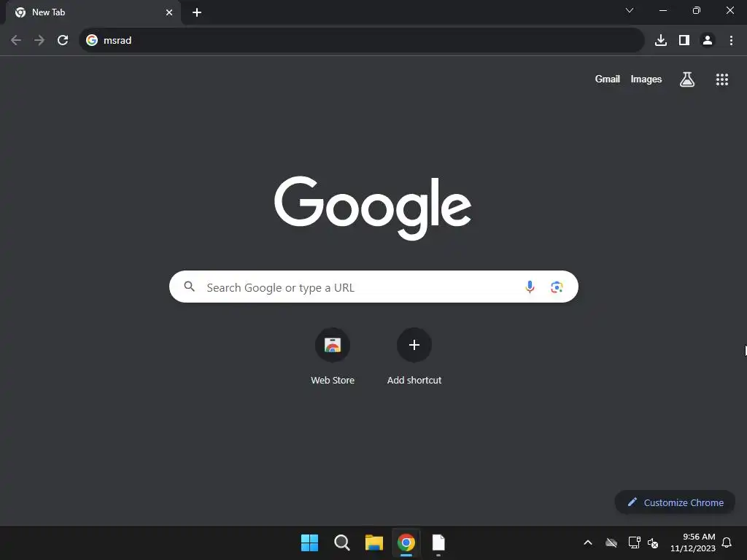This screenshot has width=747, height=560.
Task: Open the Google apps grid
Action: click(x=721, y=79)
